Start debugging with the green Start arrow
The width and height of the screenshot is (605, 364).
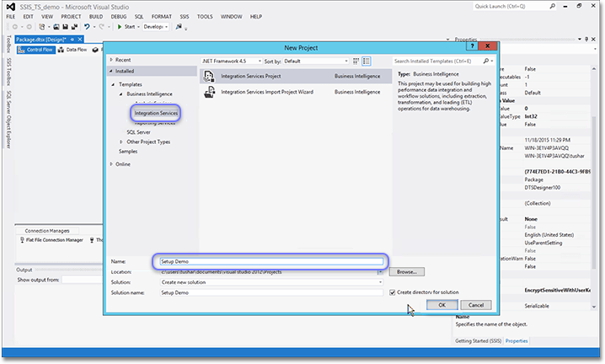(x=120, y=27)
